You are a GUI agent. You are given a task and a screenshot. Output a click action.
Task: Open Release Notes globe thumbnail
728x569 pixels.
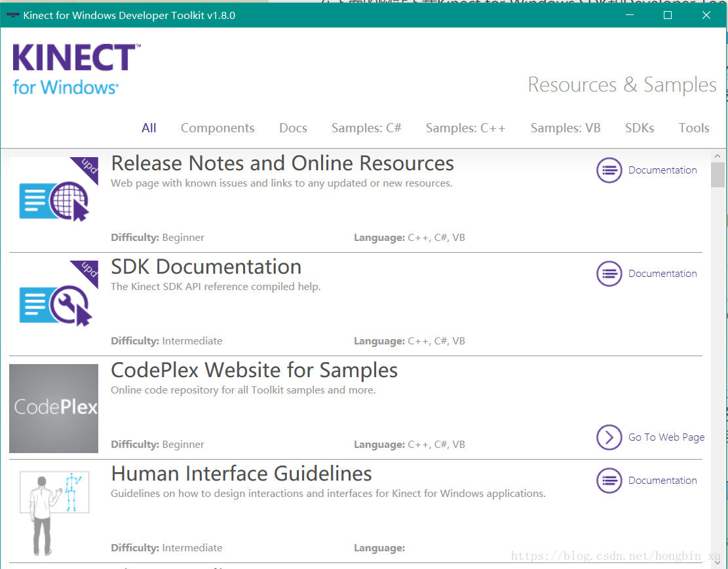pos(54,201)
